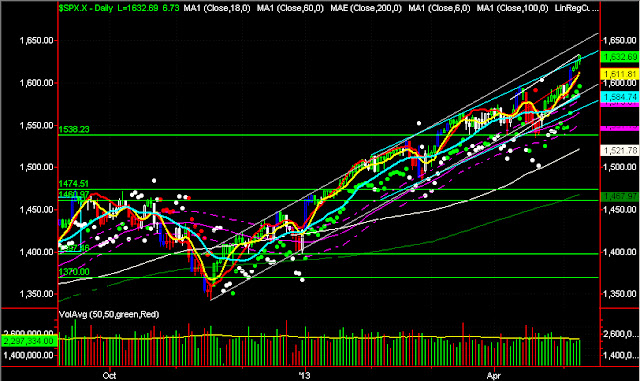The width and height of the screenshot is (640, 381).
Task: Click the green 1,632.69 price tag
Action: pyautogui.click(x=620, y=57)
